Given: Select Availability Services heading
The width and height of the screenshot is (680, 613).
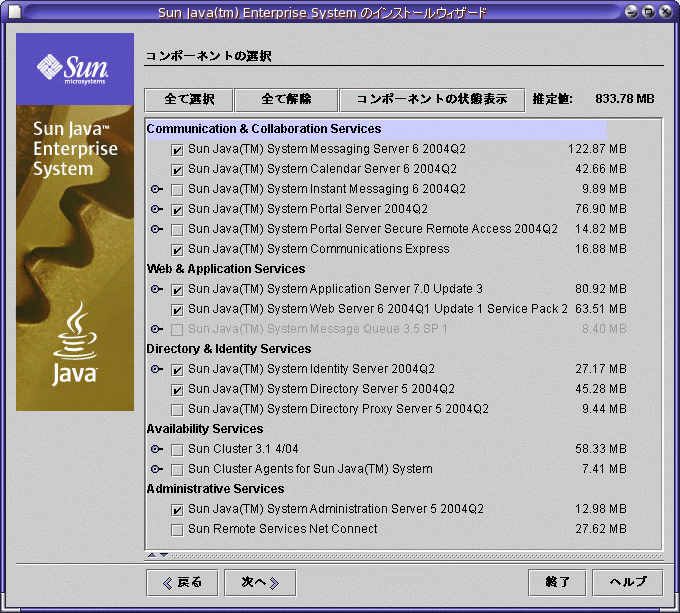Looking at the screenshot, I should (x=205, y=429).
